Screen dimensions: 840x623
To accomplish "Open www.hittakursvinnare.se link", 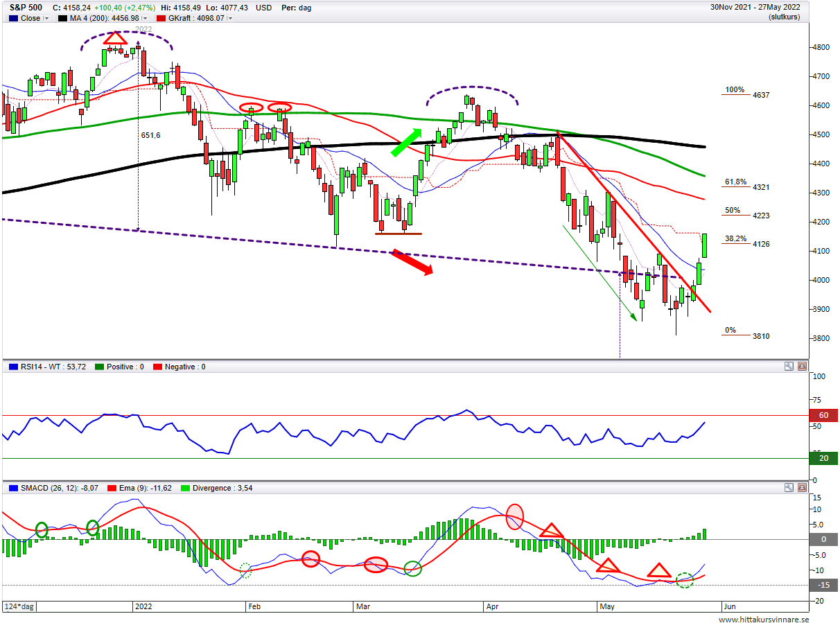I will (764, 620).
